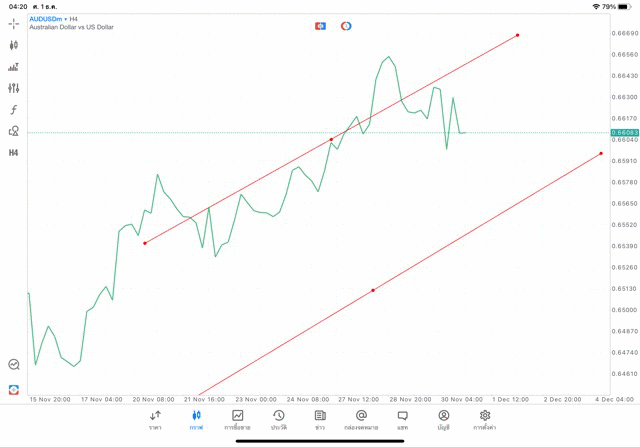Open the drawing objects tool

(14, 131)
